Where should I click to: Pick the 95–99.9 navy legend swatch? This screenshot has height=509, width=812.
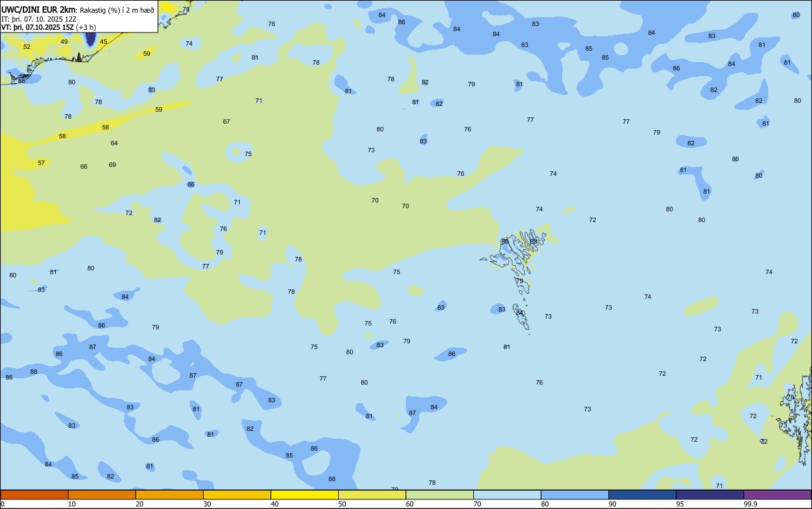[x=710, y=494]
